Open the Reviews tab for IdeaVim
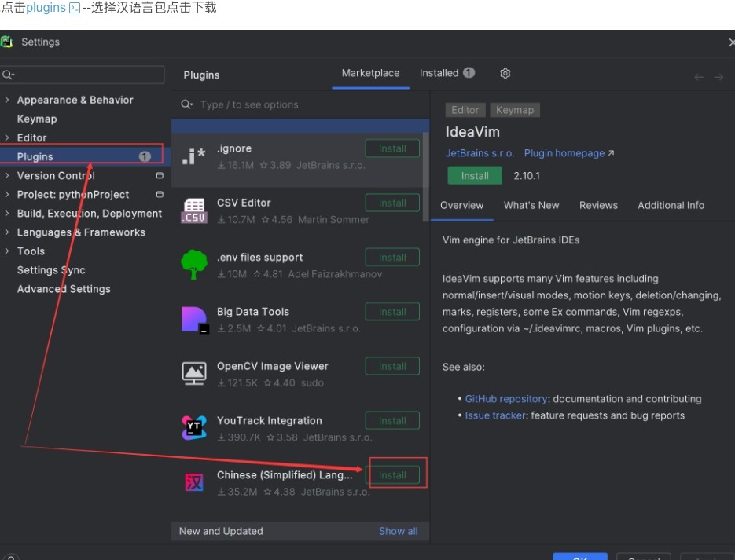735x560 pixels. [598, 205]
